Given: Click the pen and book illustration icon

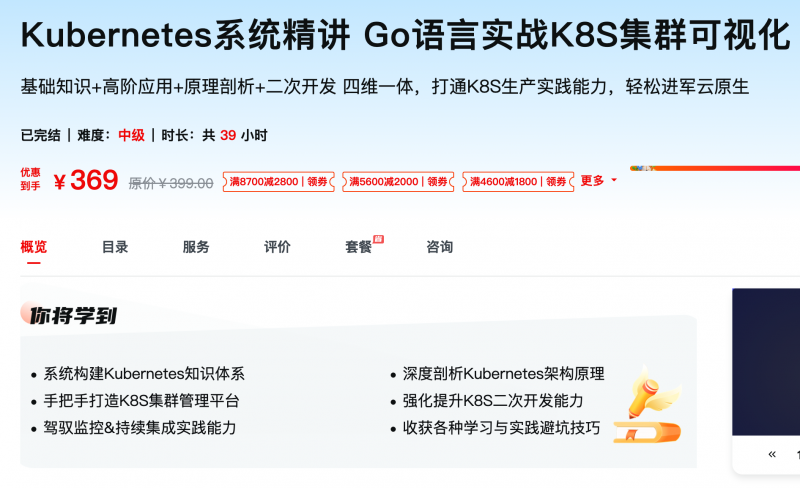Looking at the screenshot, I should (x=648, y=404).
